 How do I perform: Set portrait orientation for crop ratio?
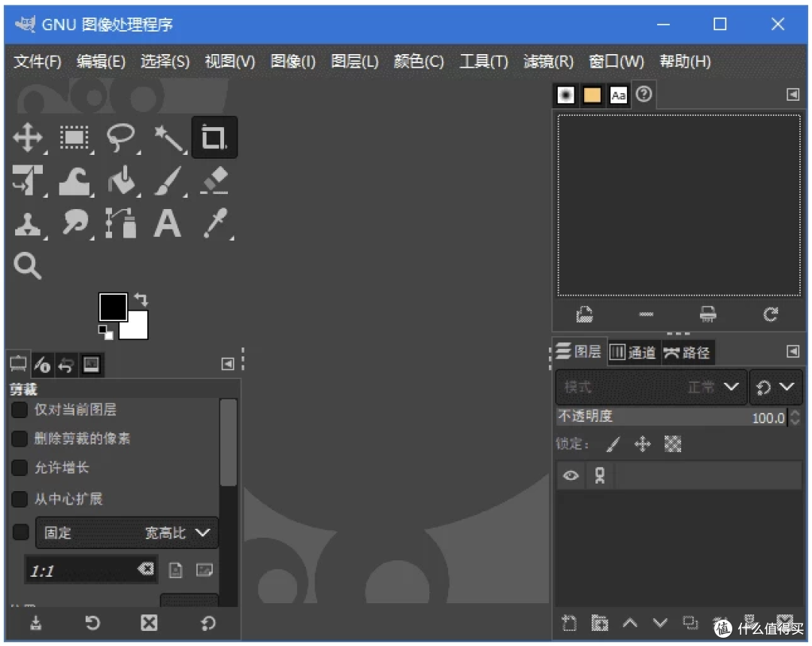coord(175,570)
